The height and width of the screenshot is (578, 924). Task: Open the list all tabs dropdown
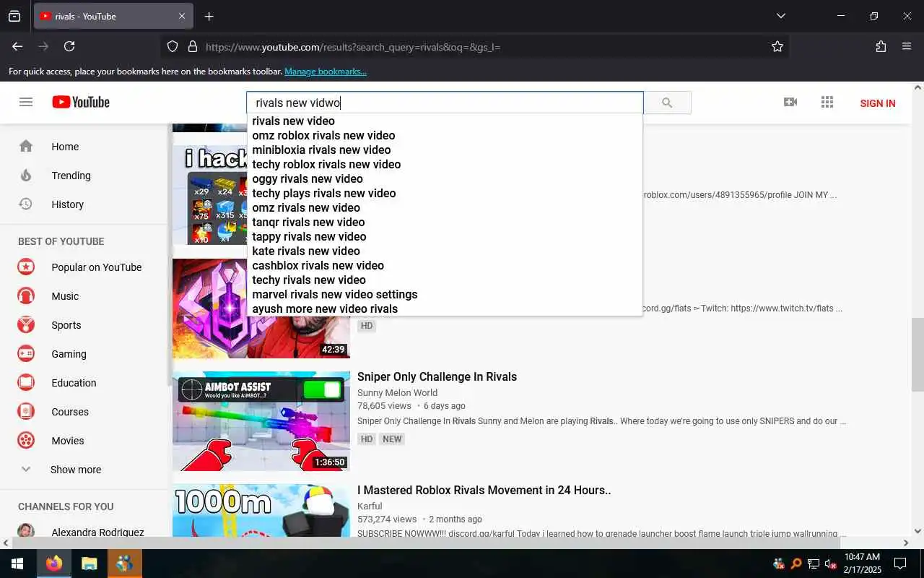pyautogui.click(x=780, y=16)
